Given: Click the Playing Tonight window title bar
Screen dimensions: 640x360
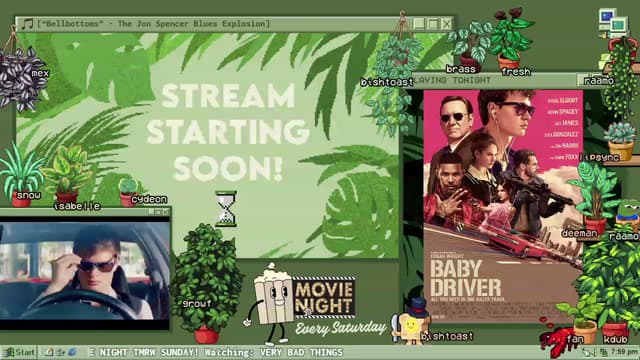Looking at the screenshot, I should (x=494, y=80).
